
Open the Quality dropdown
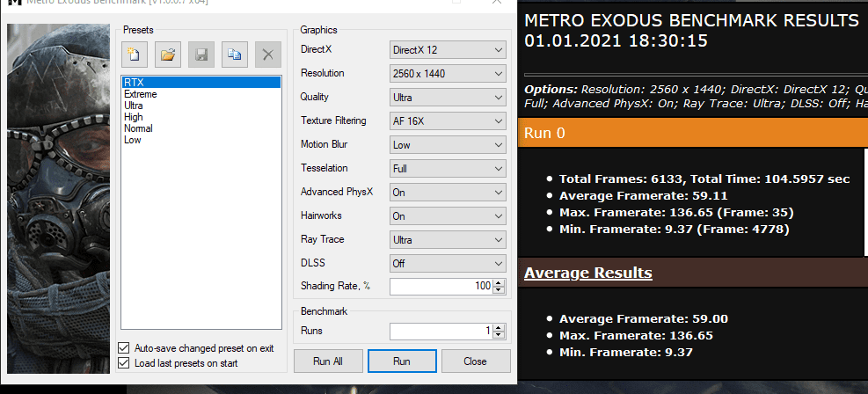[x=448, y=98]
